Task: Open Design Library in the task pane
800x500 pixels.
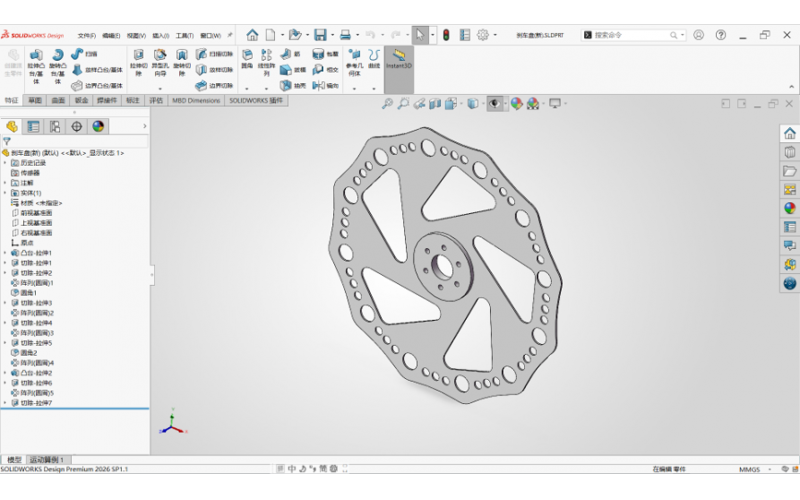Action: tap(789, 153)
